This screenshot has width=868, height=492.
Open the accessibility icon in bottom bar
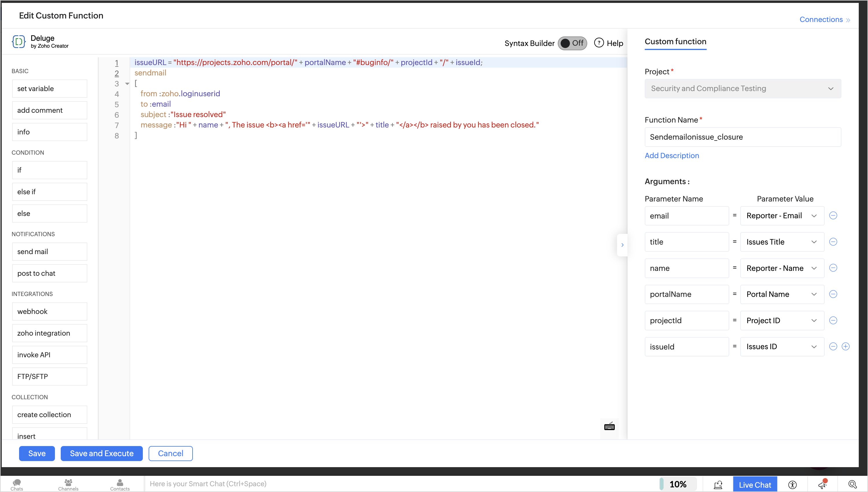tap(792, 484)
